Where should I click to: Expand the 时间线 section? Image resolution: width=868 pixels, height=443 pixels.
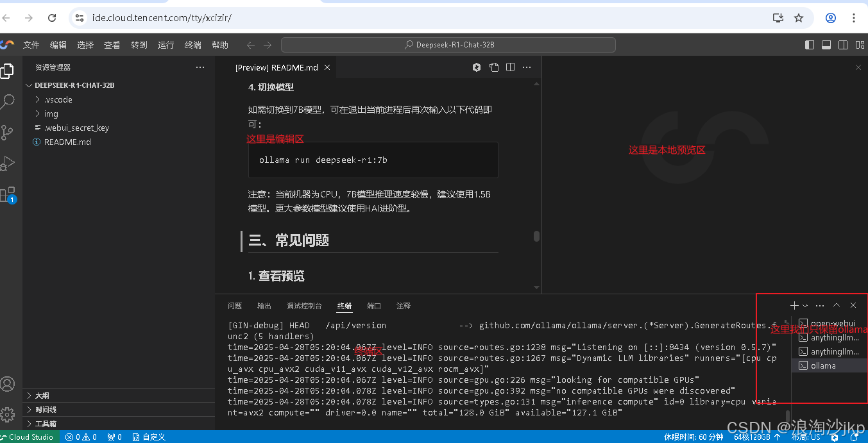click(119, 410)
